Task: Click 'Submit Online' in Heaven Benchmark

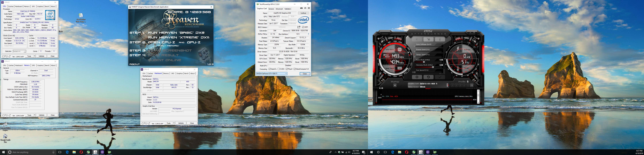Action: (x=164, y=60)
